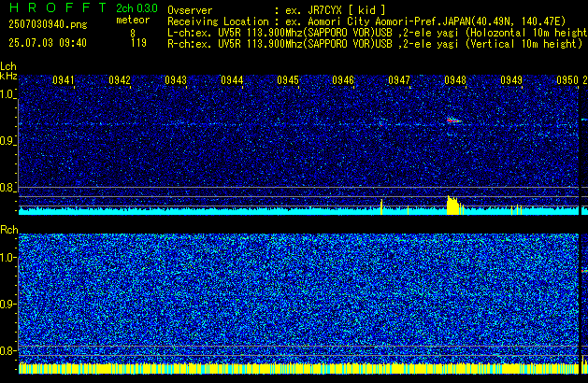
Task: Click the large yellow burst in Lch power graph
Action: (x=453, y=206)
